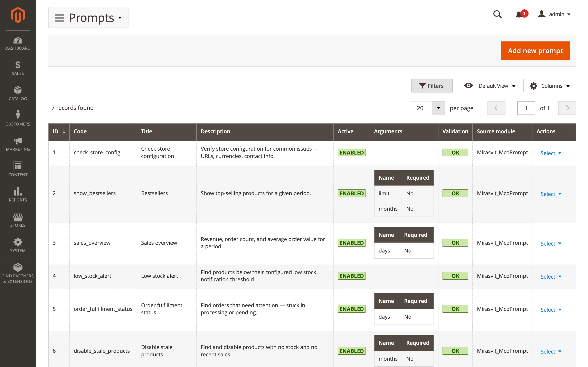
Task: Open the Dashboard sidebar section
Action: 18,44
